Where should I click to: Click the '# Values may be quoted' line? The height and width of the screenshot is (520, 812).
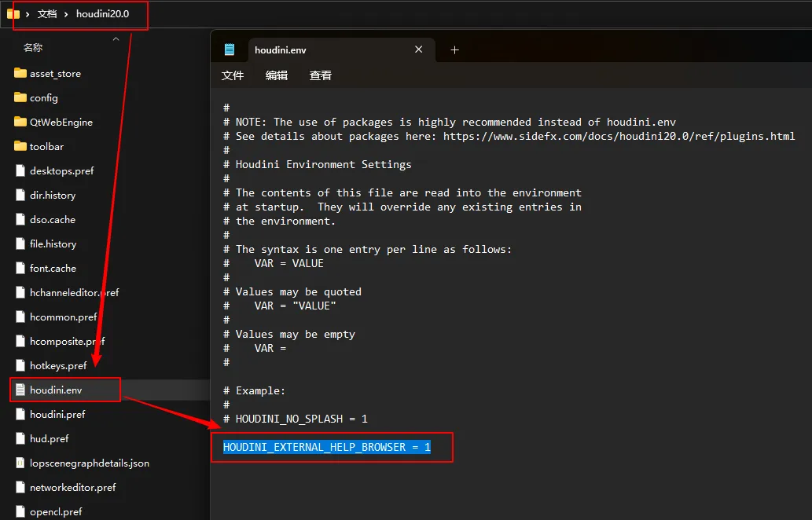tap(292, 292)
